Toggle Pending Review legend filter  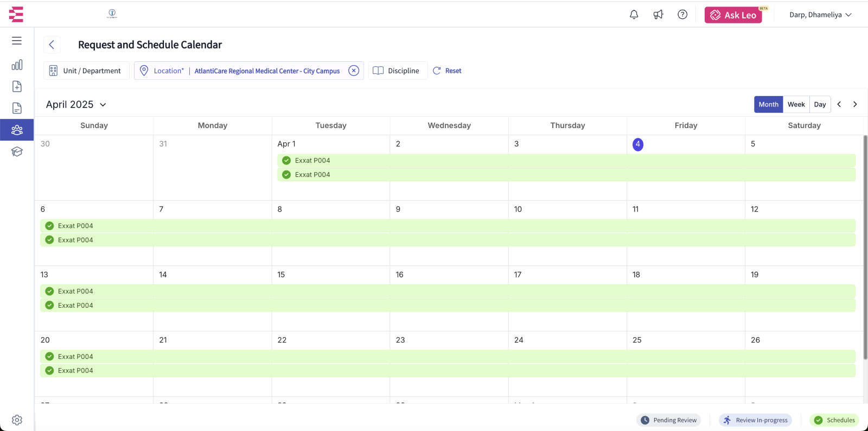click(x=668, y=420)
